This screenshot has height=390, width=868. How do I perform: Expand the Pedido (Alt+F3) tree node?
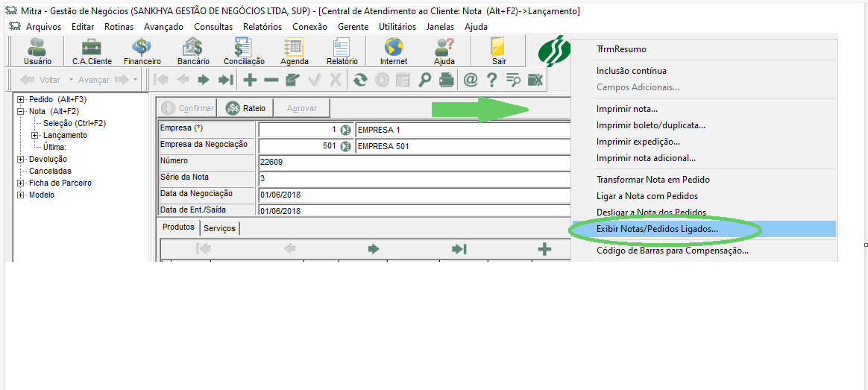tap(22, 100)
